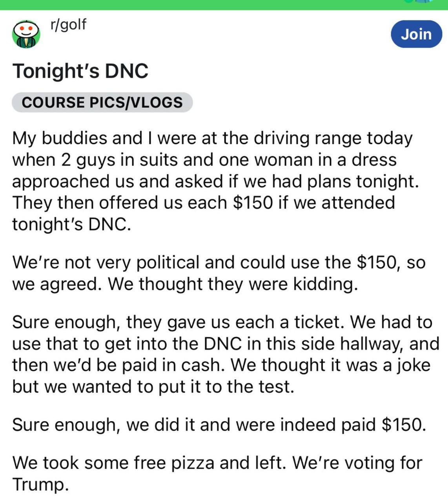Click the final paragraph about free pizza

[x=217, y=473]
